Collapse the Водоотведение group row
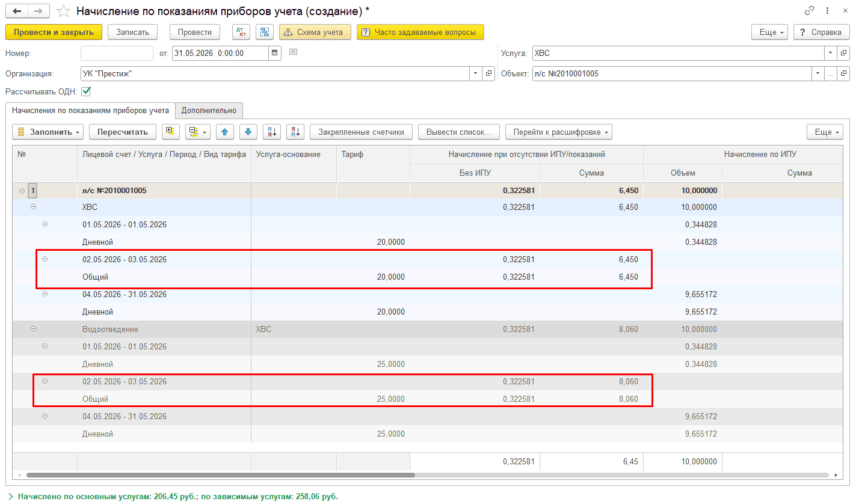 33,329
